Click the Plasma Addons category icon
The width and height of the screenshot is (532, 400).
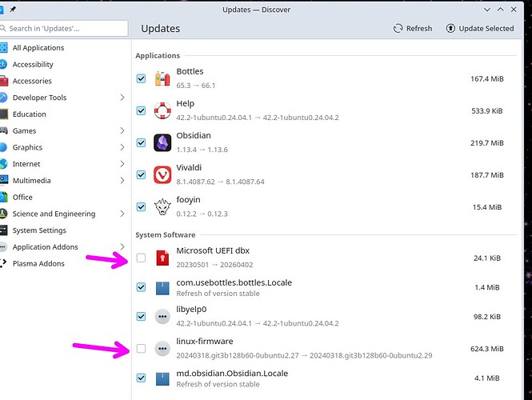(x=3, y=263)
